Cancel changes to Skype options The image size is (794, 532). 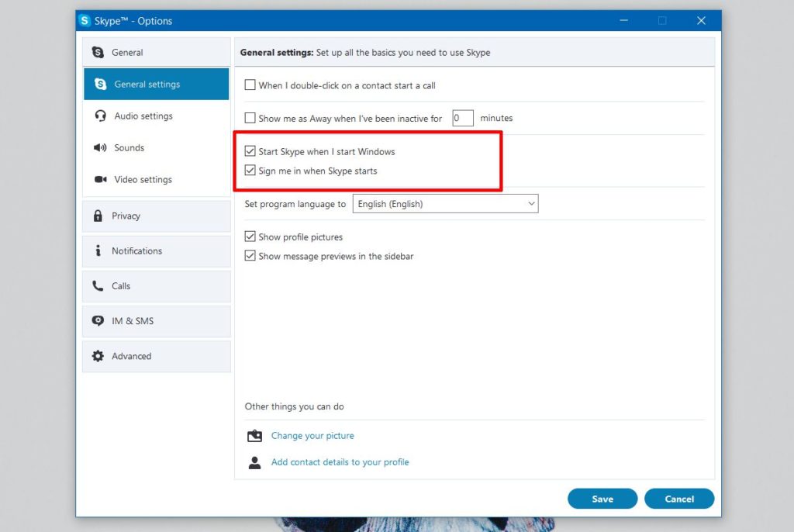679,499
